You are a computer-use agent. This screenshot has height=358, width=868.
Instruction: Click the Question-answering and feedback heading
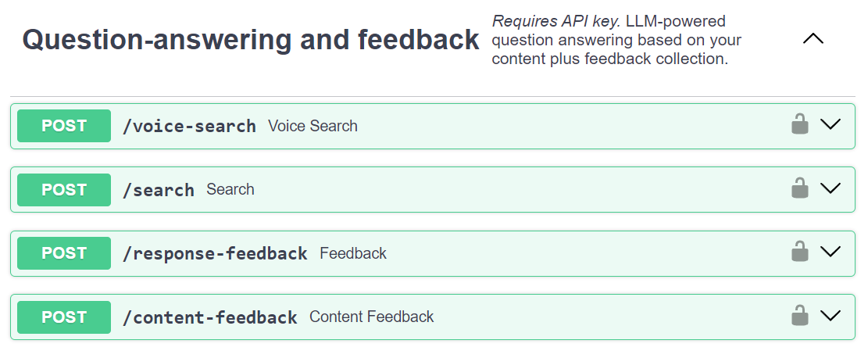[x=251, y=39]
